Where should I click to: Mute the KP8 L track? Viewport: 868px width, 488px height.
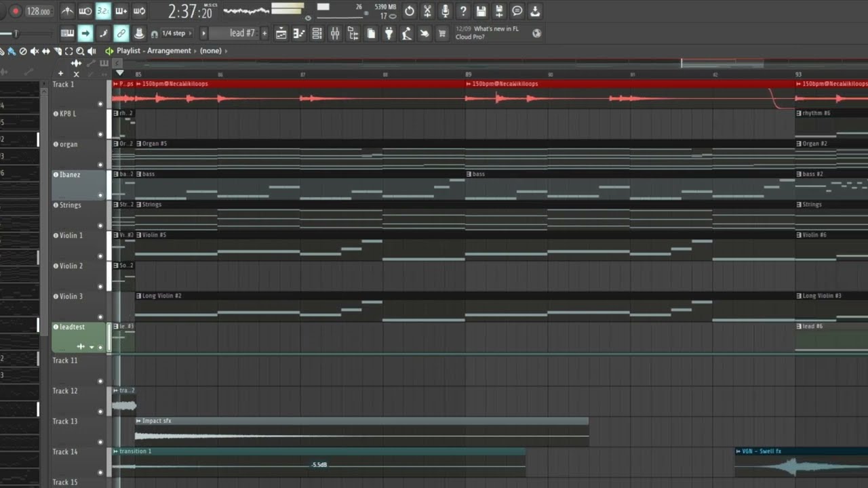(x=100, y=134)
